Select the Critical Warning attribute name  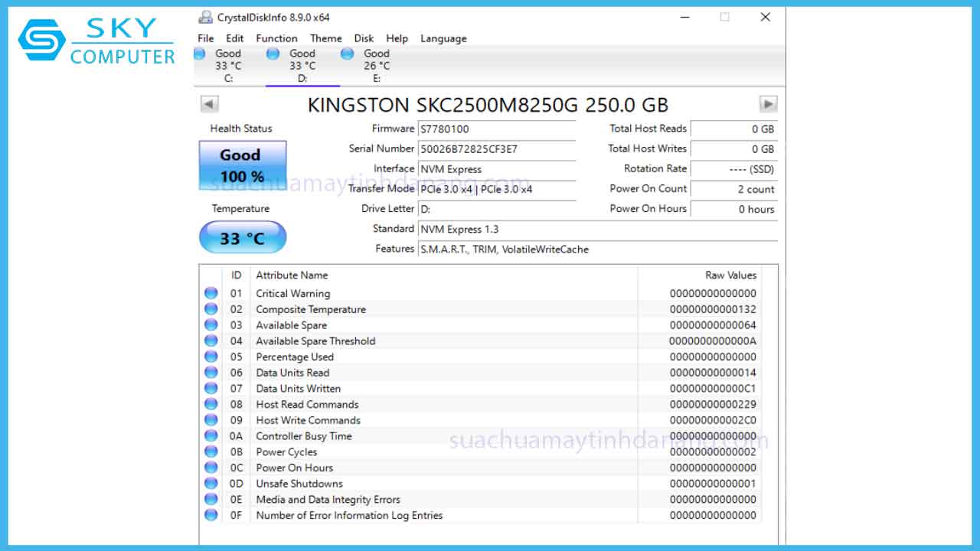pyautogui.click(x=293, y=293)
